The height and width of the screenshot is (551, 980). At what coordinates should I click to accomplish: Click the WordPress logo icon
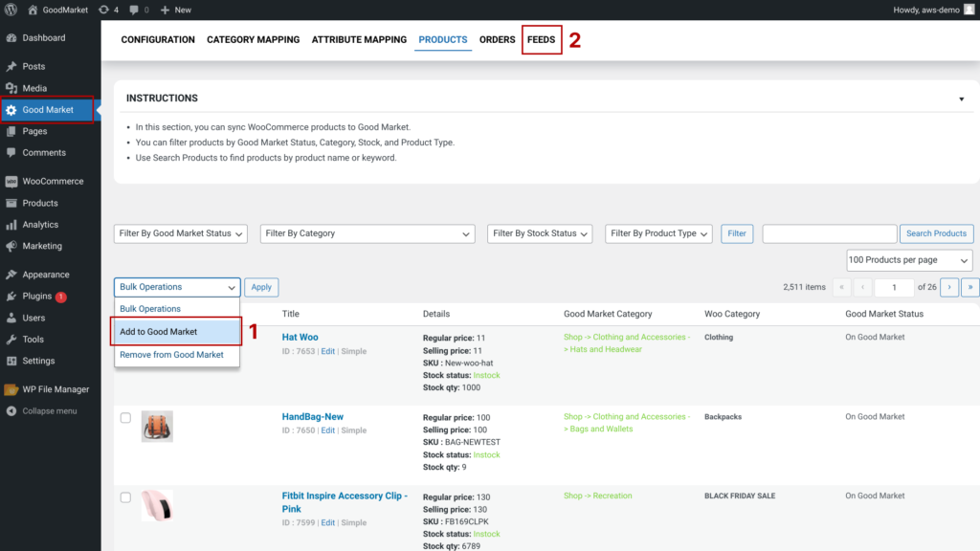[x=11, y=10]
